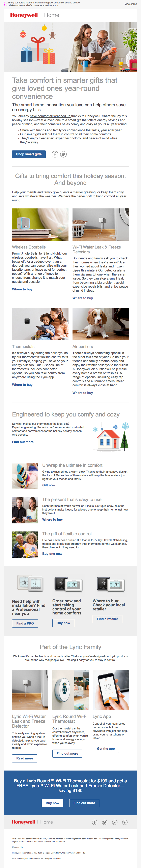Screen dimensions: 141x868
Task: Click the beagle dog air purifier image
Action: click(101, 324)
